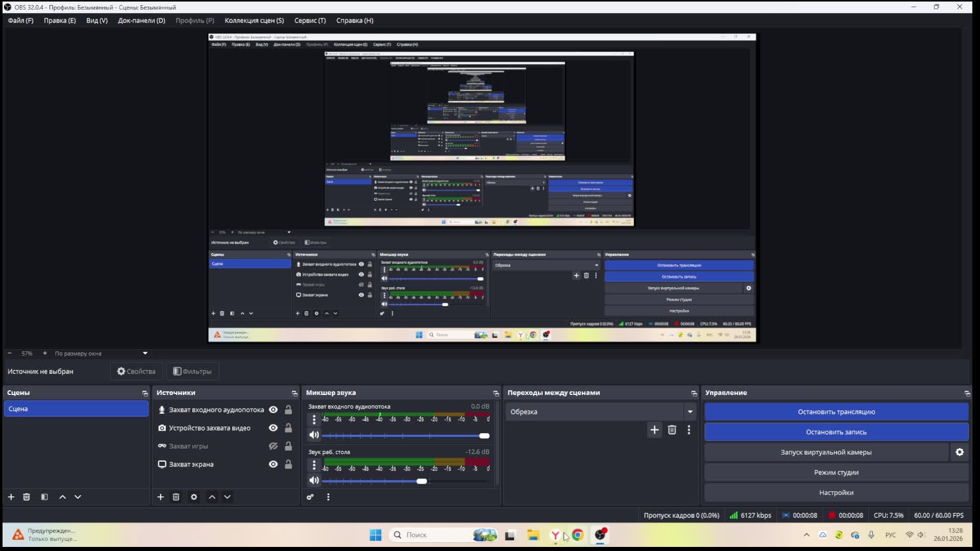Open options menu for Захват входного аудиопотока
980x551 pixels.
[x=314, y=419]
